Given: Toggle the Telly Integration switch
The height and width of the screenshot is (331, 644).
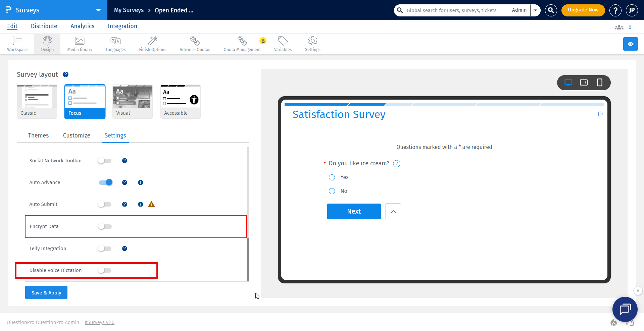Looking at the screenshot, I should pyautogui.click(x=105, y=249).
